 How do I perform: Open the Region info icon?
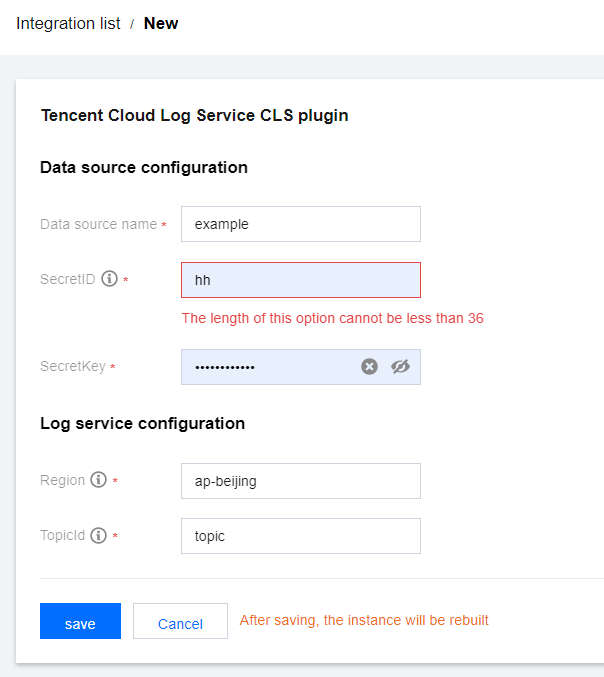98,480
